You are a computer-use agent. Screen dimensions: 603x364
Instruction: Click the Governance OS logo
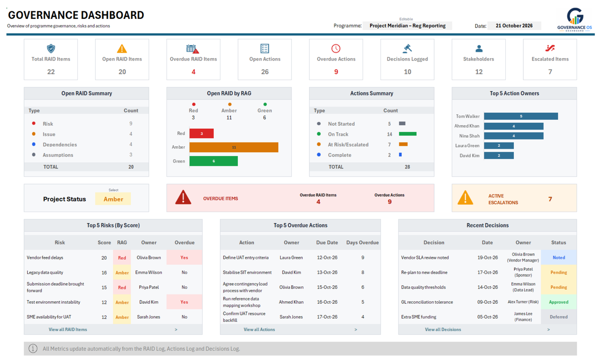575,20
